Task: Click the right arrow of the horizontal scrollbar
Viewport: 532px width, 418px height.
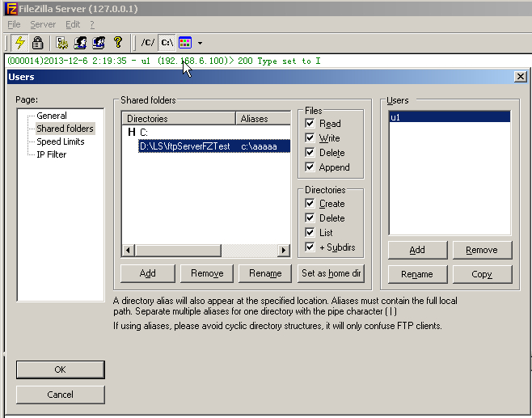Action: (x=284, y=251)
